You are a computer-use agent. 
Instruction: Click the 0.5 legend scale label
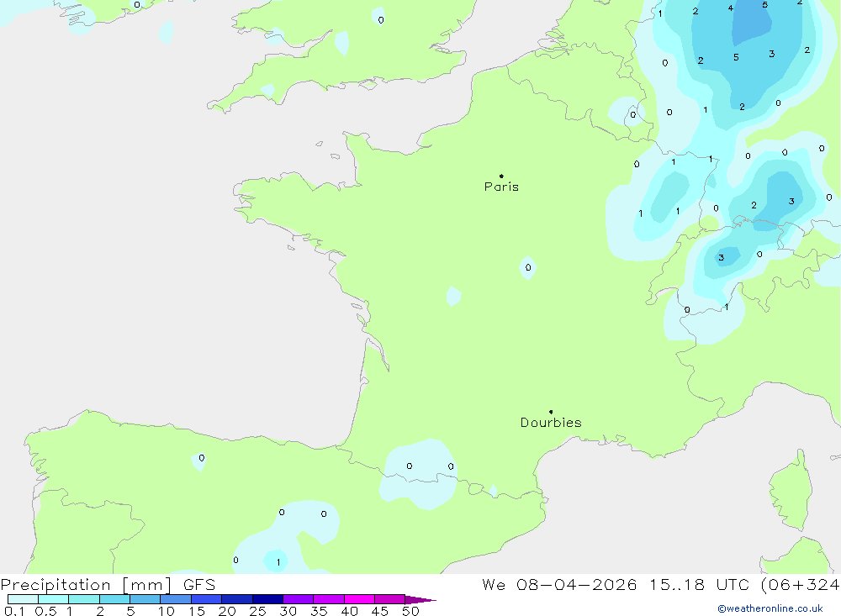(x=45, y=611)
